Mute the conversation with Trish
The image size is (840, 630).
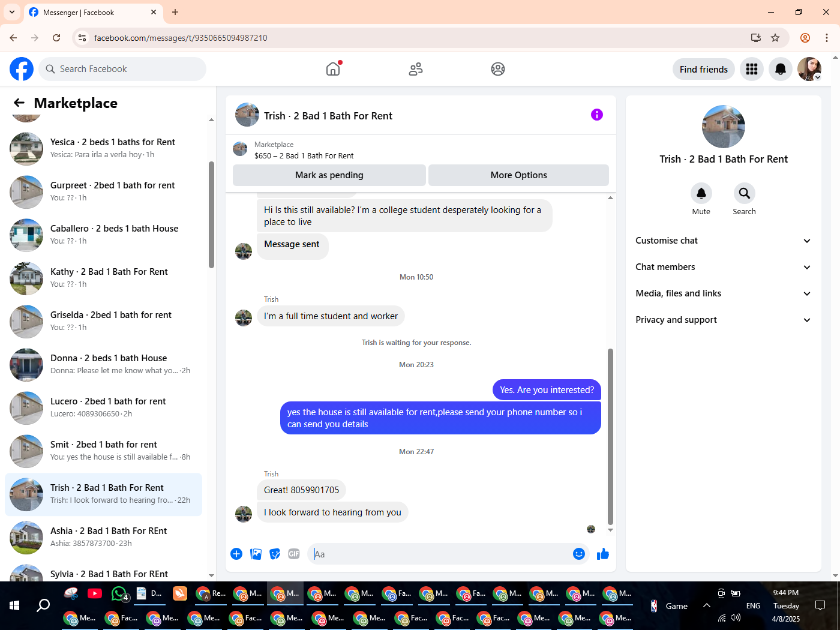coord(701,193)
